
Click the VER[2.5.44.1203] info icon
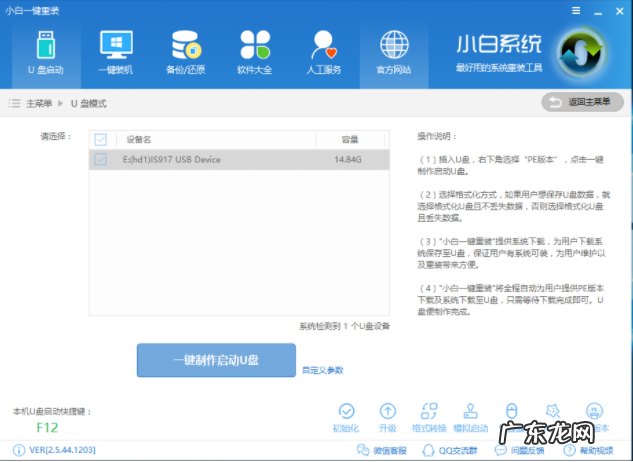click(19, 450)
